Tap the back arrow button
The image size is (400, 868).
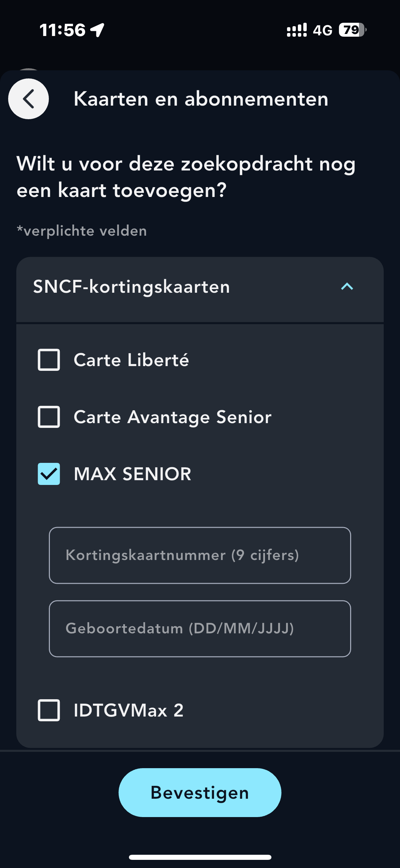click(28, 99)
